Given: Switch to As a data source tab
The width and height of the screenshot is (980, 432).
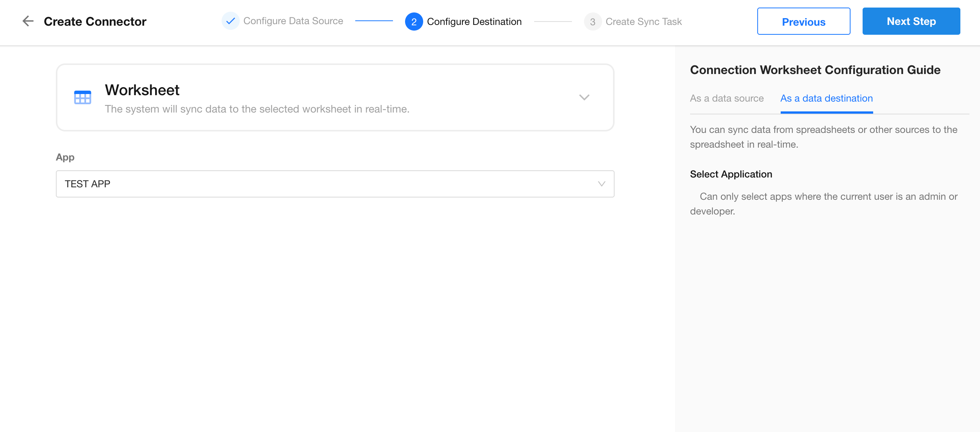Looking at the screenshot, I should pyautogui.click(x=726, y=99).
